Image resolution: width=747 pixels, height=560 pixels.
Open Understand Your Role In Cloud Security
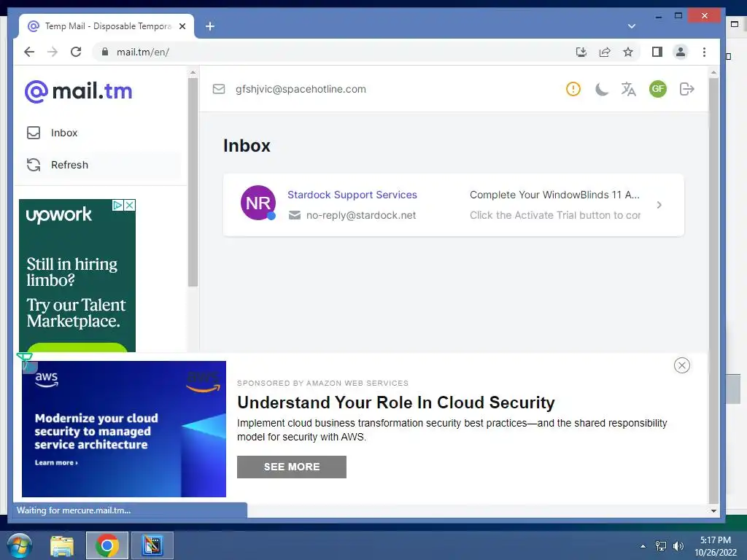point(396,402)
